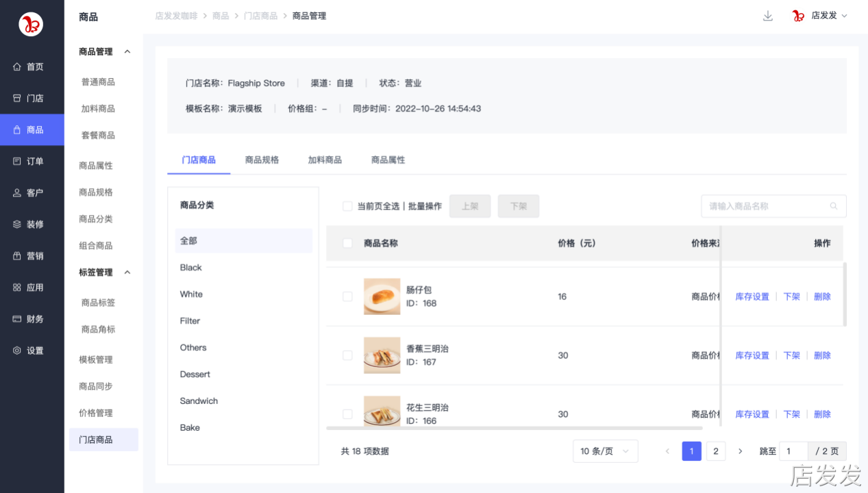Viewport: 868px width, 493px height.
Task: Click the 上架 batch button
Action: [x=470, y=206]
